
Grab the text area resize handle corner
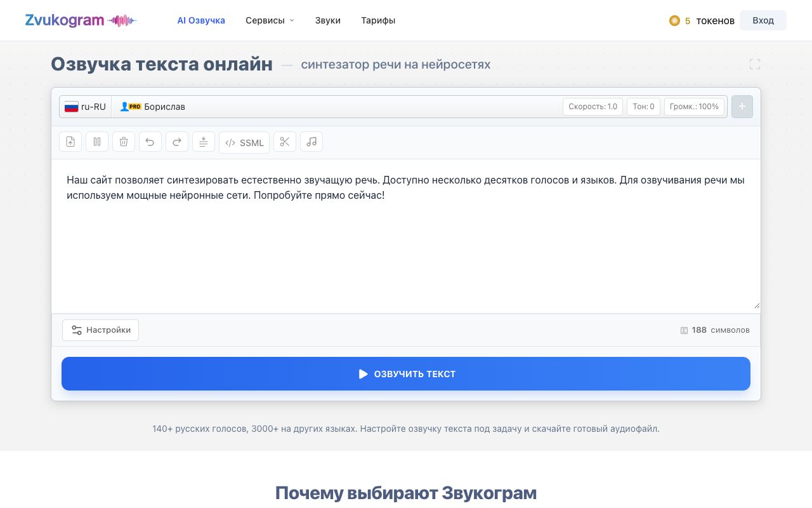[756, 305]
